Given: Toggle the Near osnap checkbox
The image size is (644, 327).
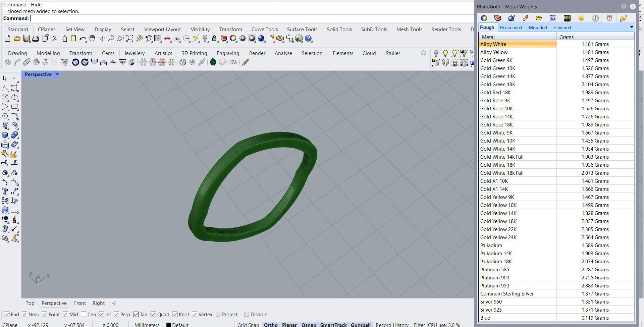Looking at the screenshot, I should click(24, 314).
